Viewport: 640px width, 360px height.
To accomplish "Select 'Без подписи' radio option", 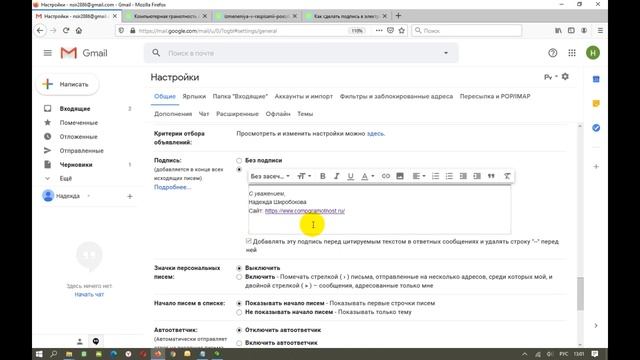I will click(239, 160).
